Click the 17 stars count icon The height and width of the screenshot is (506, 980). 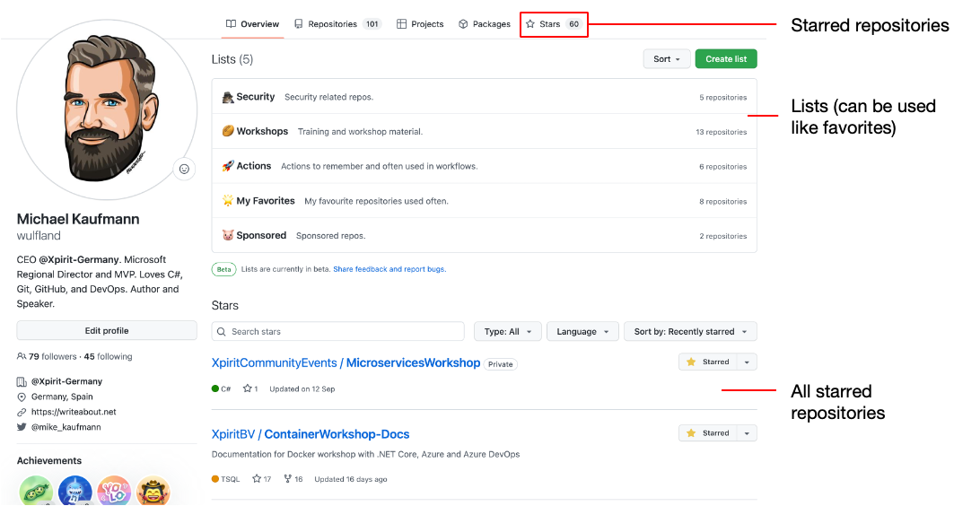pyautogui.click(x=257, y=479)
